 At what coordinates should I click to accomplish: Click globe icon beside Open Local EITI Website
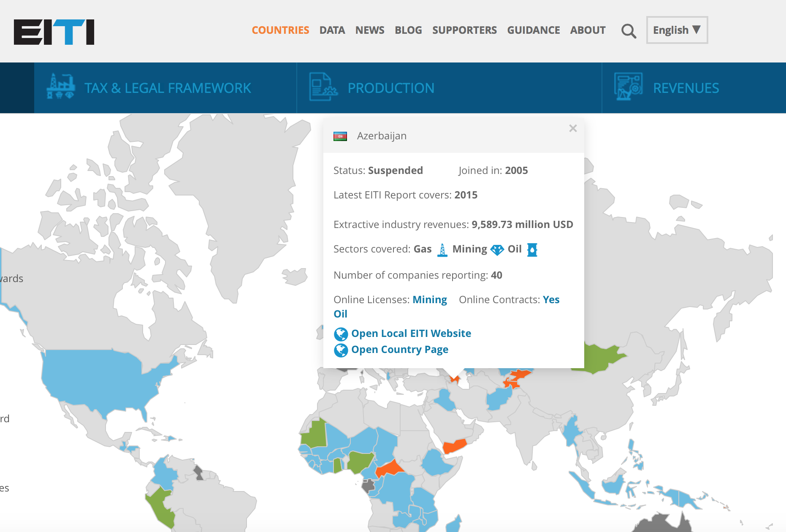point(341,334)
